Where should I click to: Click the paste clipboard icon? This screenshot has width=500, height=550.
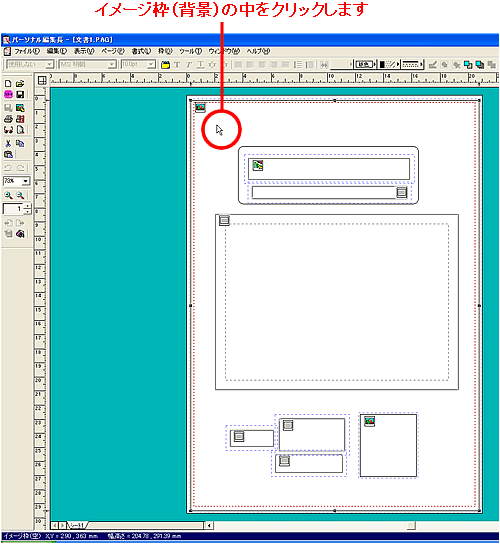click(x=8, y=154)
